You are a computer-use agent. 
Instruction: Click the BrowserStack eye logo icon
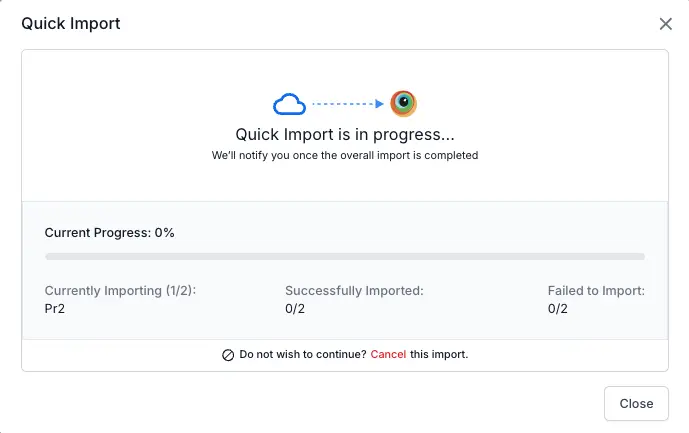[x=403, y=103]
